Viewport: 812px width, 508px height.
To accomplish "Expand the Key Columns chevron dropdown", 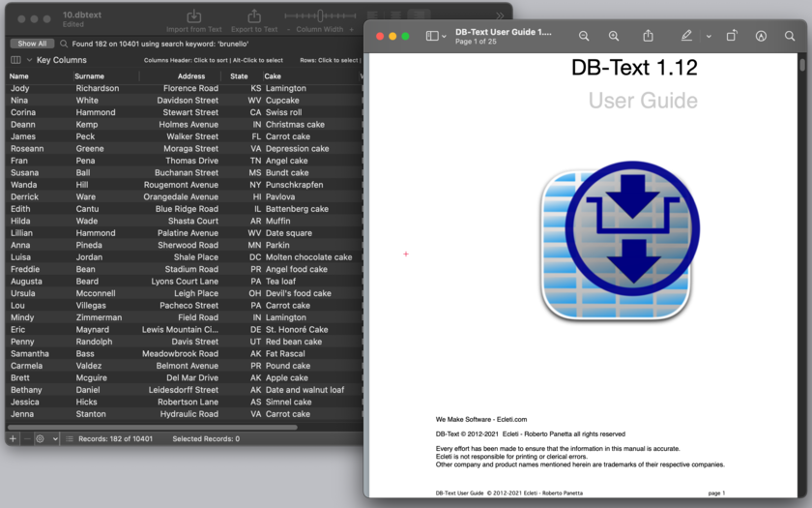I will pyautogui.click(x=30, y=60).
